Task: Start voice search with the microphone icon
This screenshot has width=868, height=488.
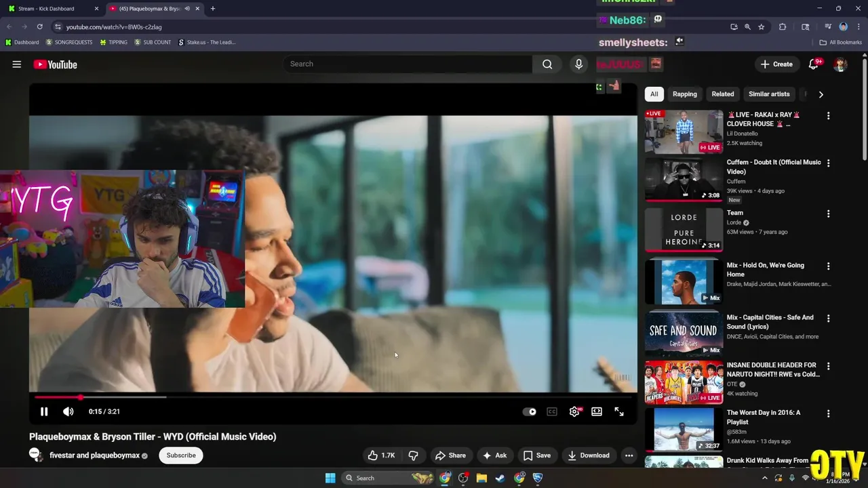Action: [578, 64]
